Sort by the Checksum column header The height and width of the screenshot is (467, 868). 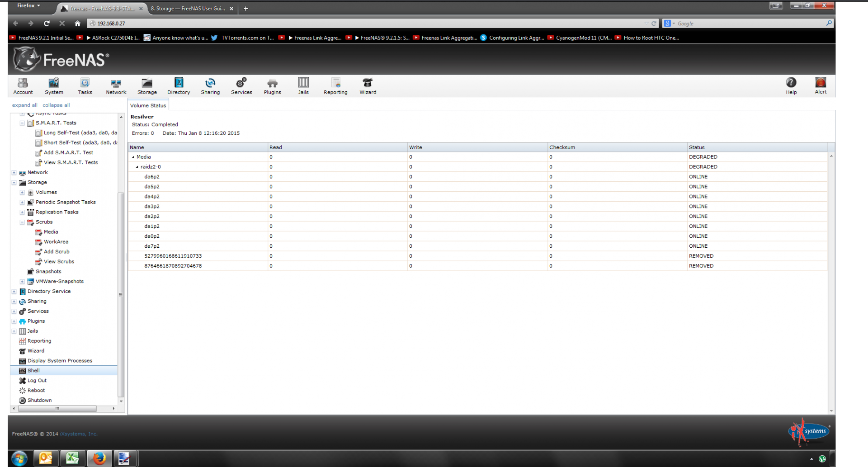coord(617,147)
